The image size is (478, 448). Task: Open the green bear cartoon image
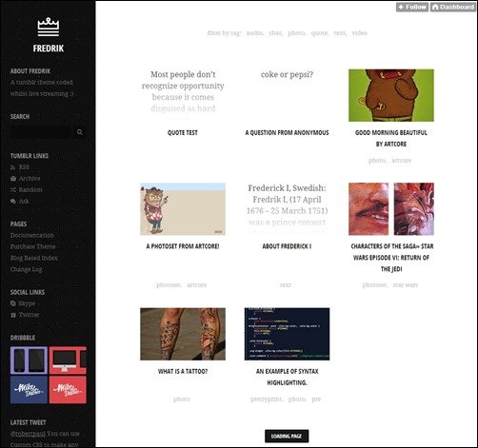(x=391, y=95)
